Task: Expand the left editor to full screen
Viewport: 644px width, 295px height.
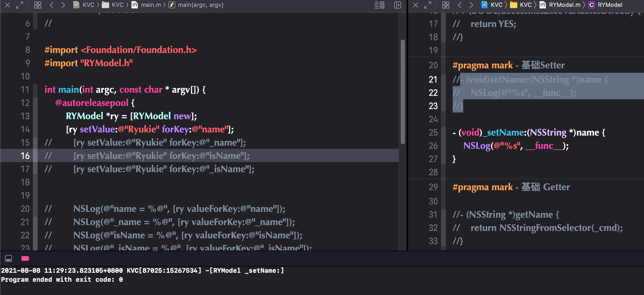Action: pyautogui.click(x=20, y=5)
